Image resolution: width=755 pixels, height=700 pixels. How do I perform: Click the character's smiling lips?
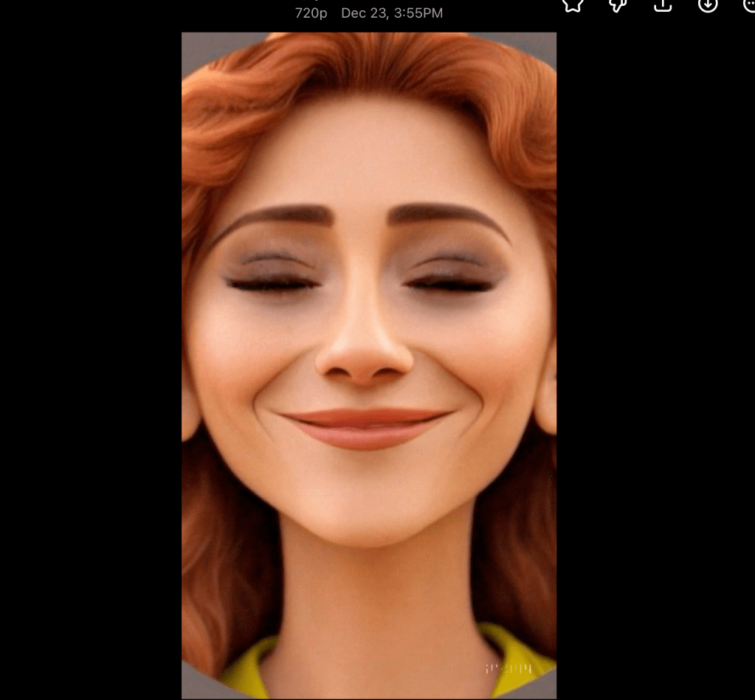[365, 428]
